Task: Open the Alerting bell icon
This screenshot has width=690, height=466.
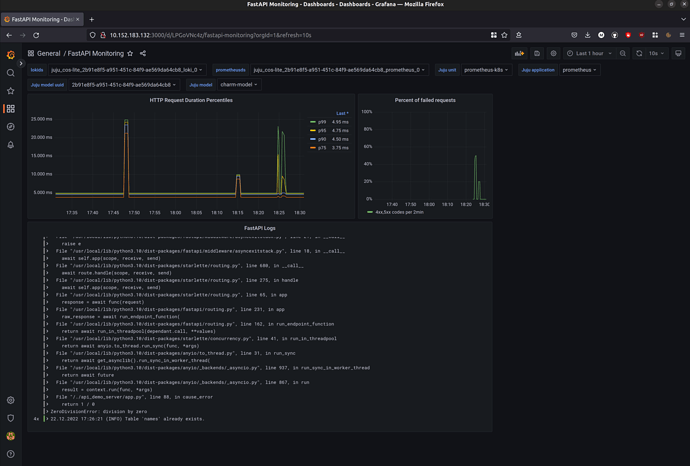Action: pyautogui.click(x=11, y=145)
